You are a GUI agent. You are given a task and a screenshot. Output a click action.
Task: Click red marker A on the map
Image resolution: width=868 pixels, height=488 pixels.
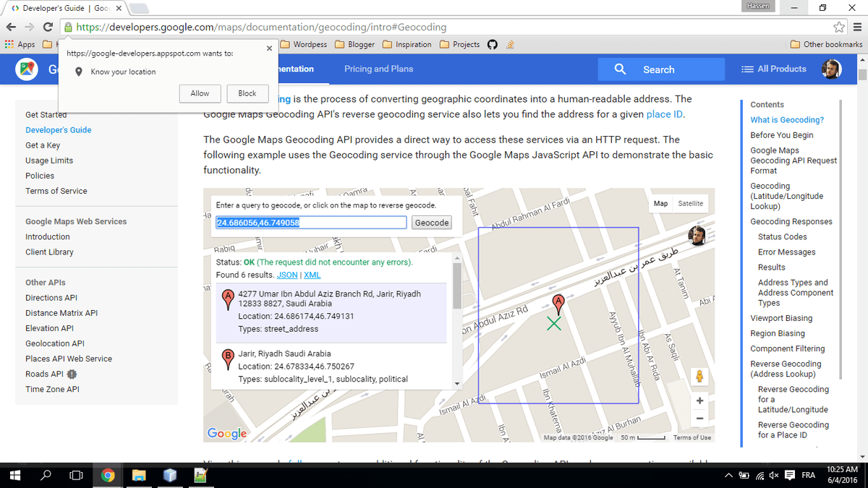[558, 301]
